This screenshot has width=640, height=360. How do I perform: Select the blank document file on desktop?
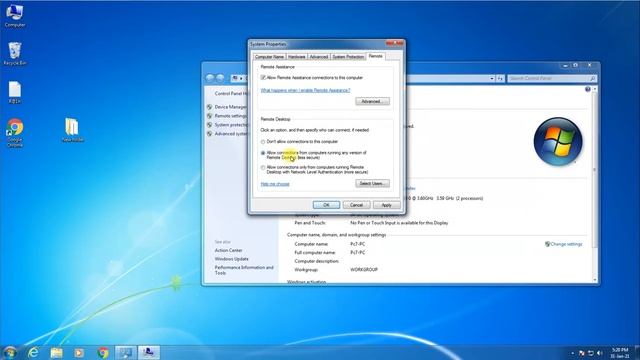point(15,92)
